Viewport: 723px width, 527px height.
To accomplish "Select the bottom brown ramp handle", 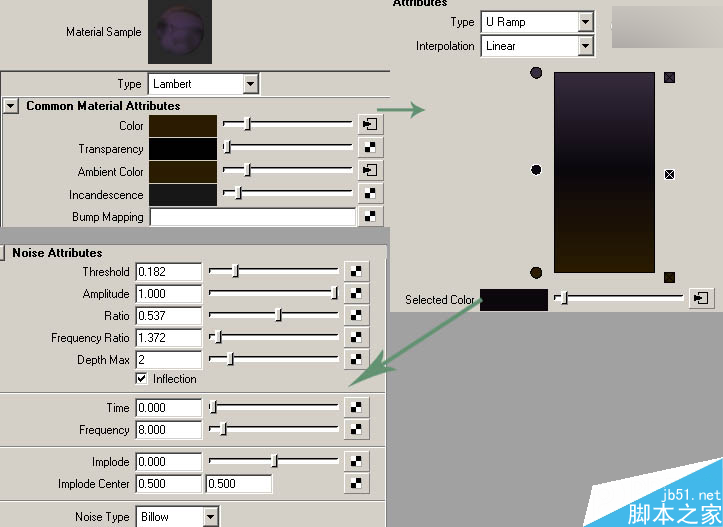I will pos(536,272).
